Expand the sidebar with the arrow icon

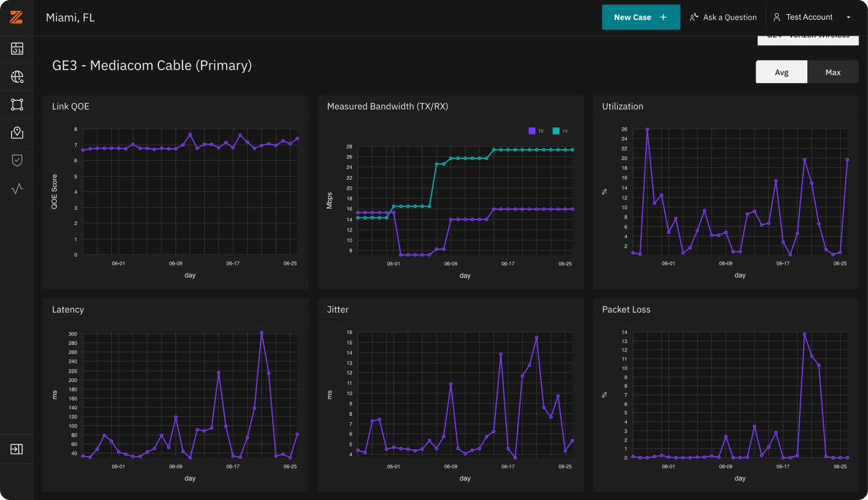[17, 449]
